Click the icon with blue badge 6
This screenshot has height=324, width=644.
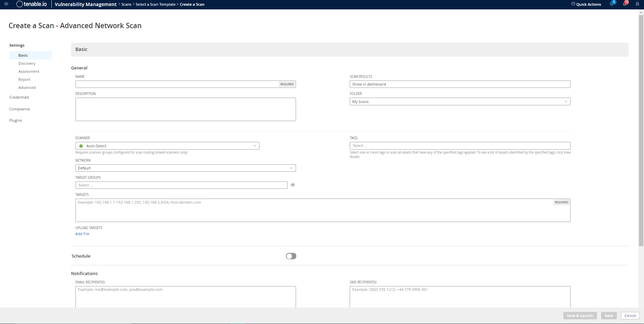coord(612,4)
